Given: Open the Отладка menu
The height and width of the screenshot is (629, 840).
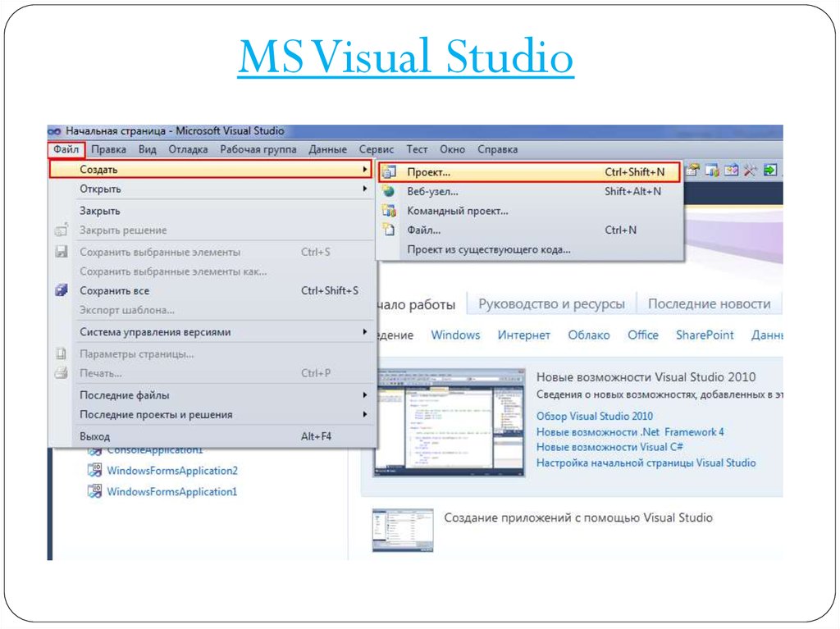Looking at the screenshot, I should tap(188, 149).
